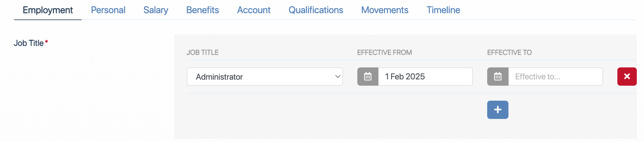Add a new job title row
This screenshot has width=644, height=142.
(498, 110)
